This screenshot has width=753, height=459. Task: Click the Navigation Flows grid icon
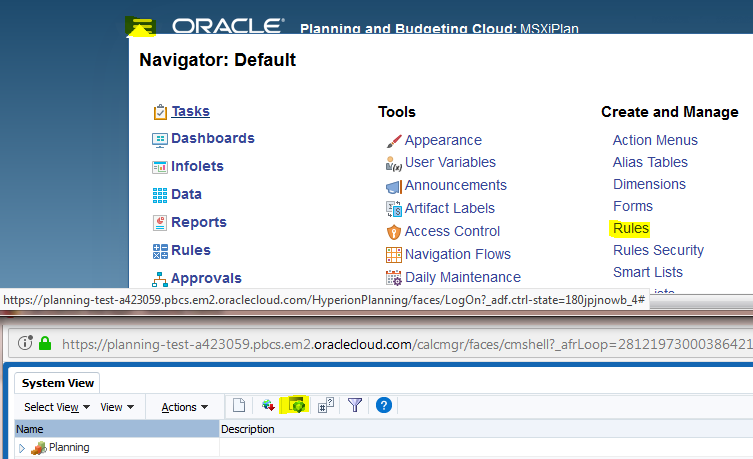click(x=394, y=255)
